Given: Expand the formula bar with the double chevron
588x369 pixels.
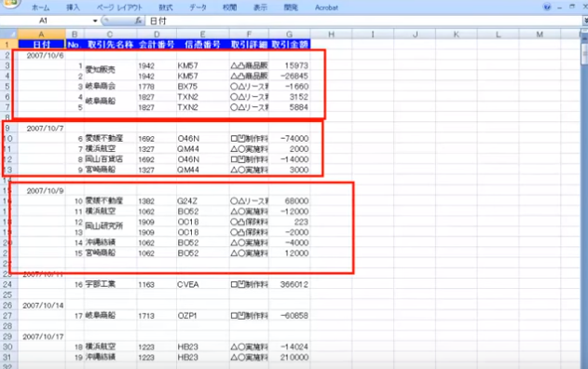Looking at the screenshot, I should pyautogui.click(x=584, y=20).
